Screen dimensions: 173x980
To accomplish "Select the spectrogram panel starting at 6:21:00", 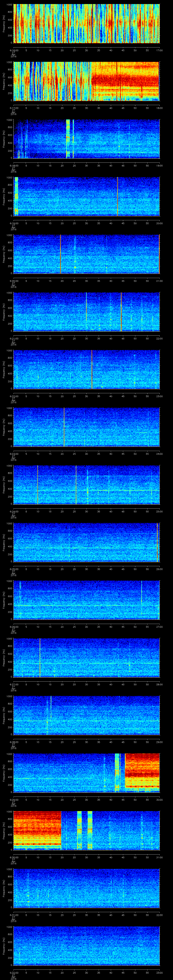I will click(x=86, y=312).
